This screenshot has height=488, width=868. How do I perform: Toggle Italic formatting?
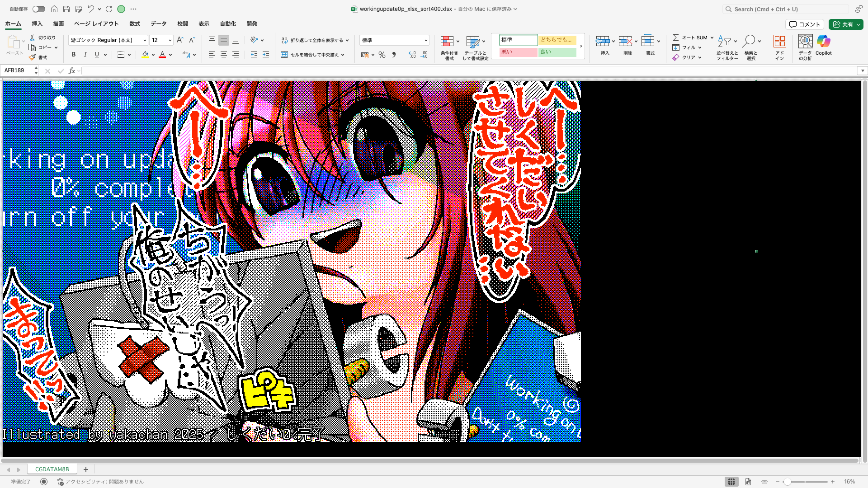point(85,55)
